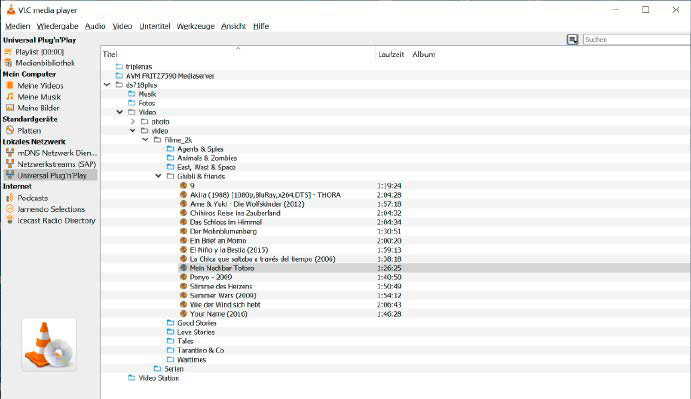Open the Ansicht menu

click(233, 26)
